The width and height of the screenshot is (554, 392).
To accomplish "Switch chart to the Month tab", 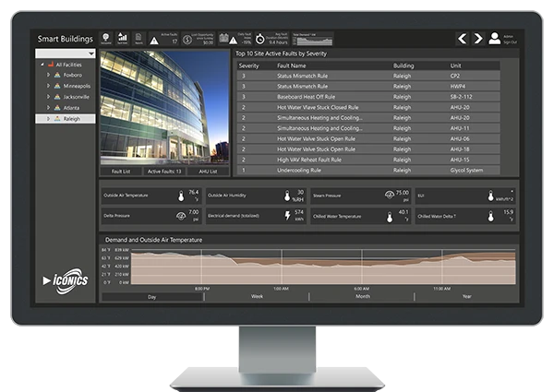I will point(361,296).
